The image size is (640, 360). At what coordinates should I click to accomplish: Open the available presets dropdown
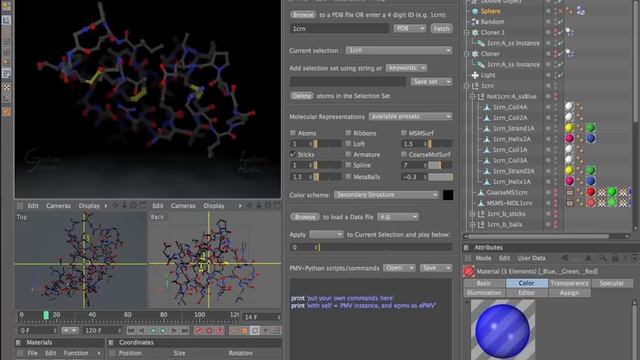coord(410,116)
